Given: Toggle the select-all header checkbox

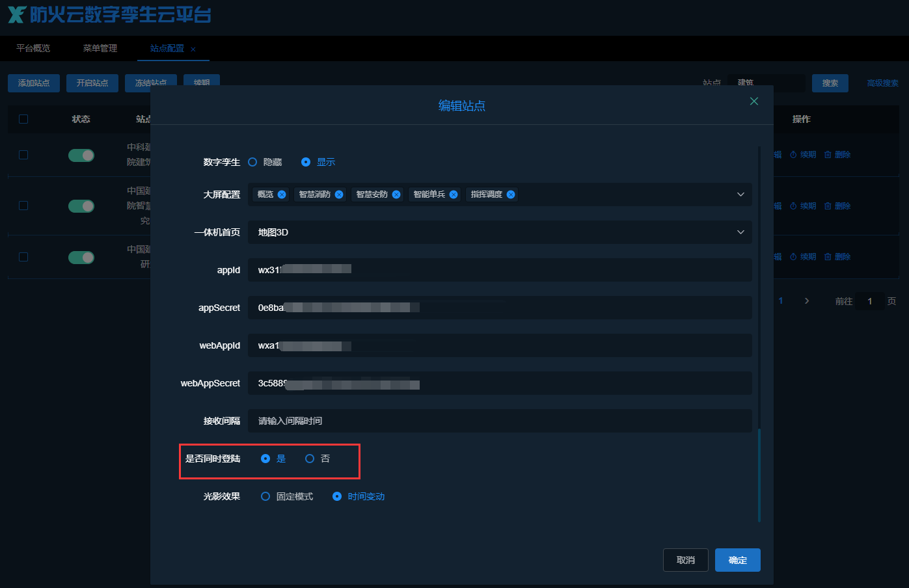Looking at the screenshot, I should point(23,119).
